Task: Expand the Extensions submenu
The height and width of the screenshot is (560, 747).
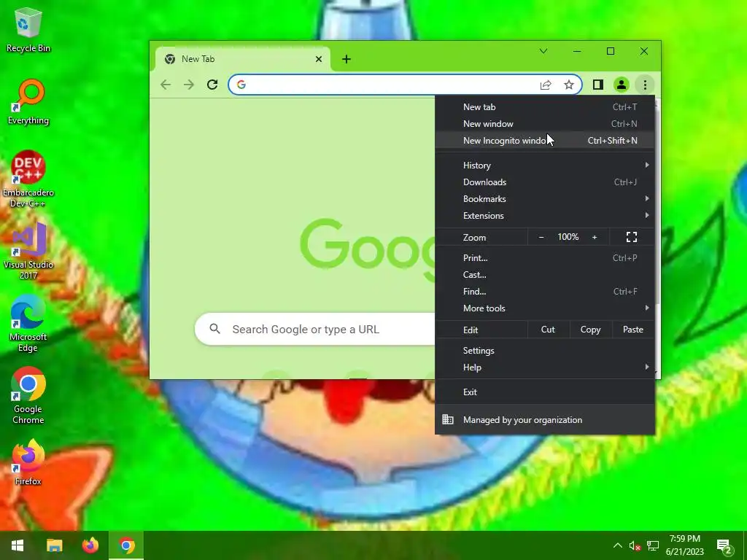Action: [x=545, y=215]
